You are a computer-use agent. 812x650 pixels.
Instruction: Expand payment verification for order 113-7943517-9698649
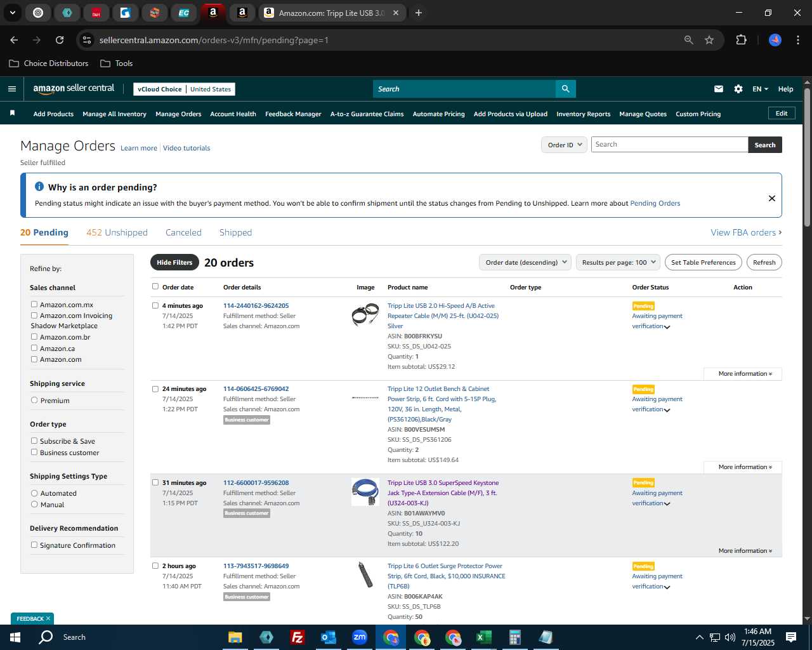(x=667, y=587)
